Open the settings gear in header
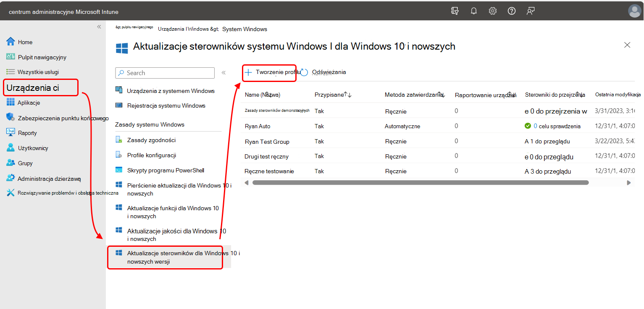Image resolution: width=644 pixels, height=309 pixels. 493,11
